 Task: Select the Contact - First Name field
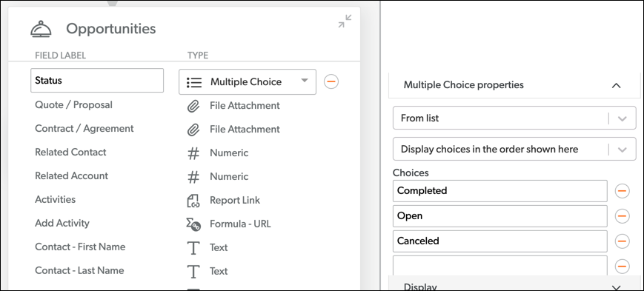coord(80,247)
